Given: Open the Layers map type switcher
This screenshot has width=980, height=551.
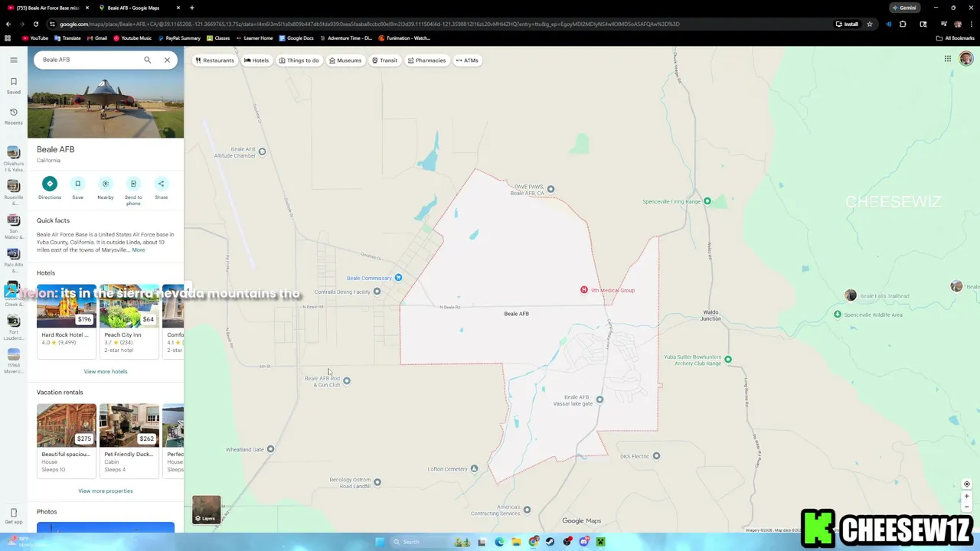Looking at the screenshot, I should (206, 510).
